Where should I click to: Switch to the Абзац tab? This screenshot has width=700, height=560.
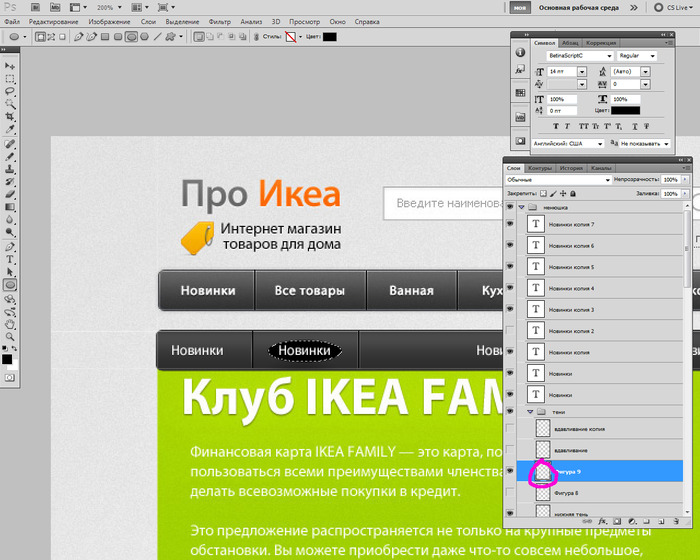570,43
